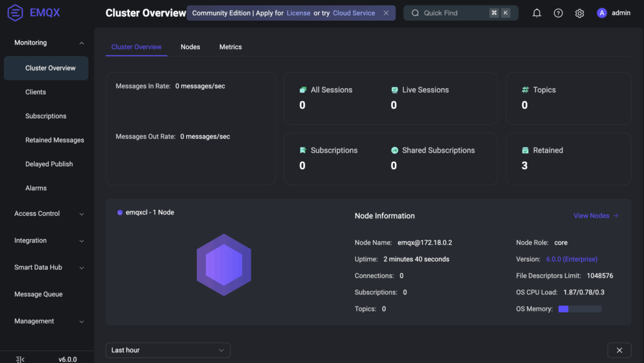The width and height of the screenshot is (644, 363).
Task: Click the EMQX logo icon
Action: click(x=16, y=13)
